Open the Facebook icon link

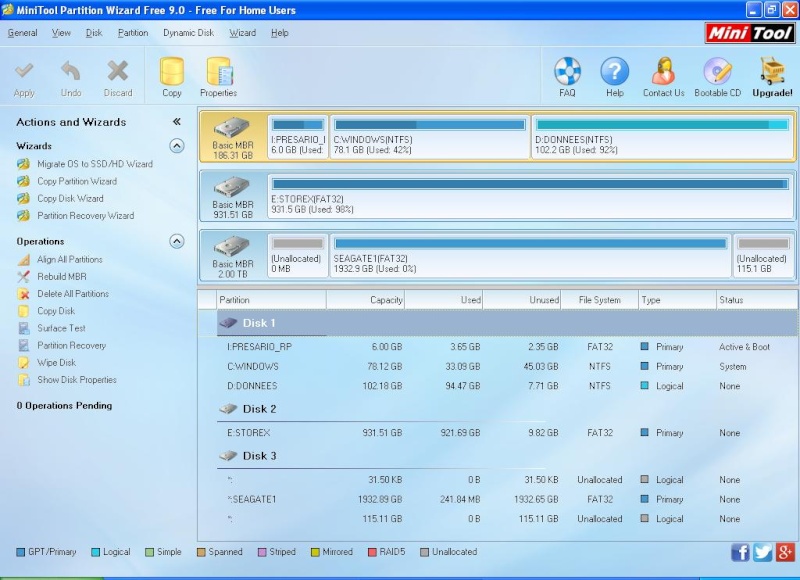[x=740, y=552]
